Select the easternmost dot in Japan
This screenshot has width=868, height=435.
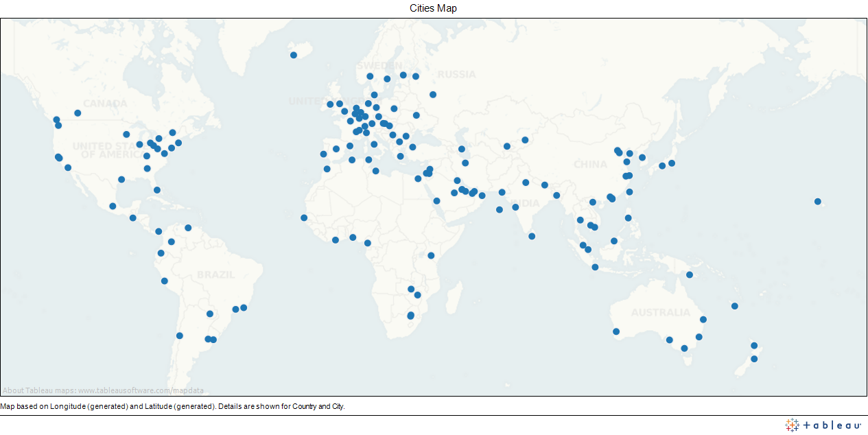point(672,163)
